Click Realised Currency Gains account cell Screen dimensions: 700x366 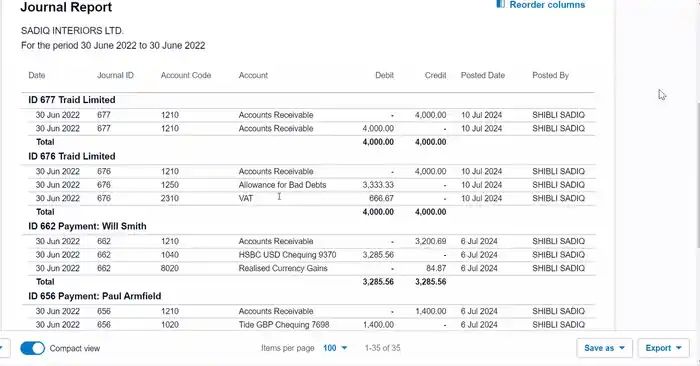tap(283, 268)
